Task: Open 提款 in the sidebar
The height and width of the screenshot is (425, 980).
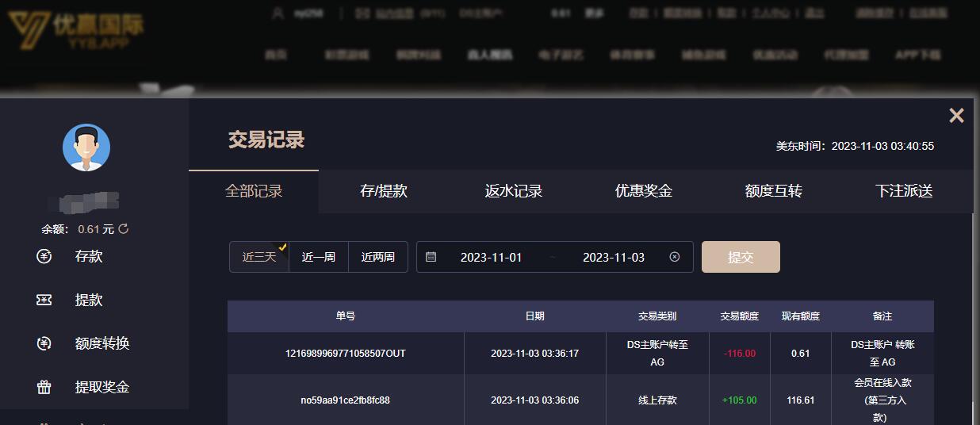Action: [89, 300]
